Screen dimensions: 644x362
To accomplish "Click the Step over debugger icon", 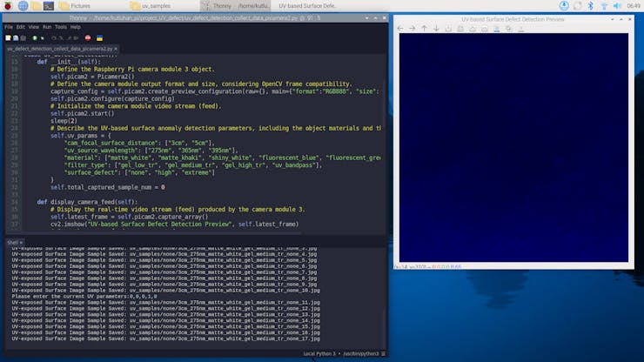I will pyautogui.click(x=54, y=38).
